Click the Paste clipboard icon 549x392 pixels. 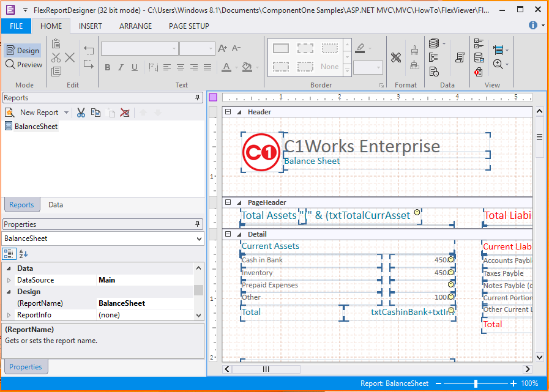(56, 44)
